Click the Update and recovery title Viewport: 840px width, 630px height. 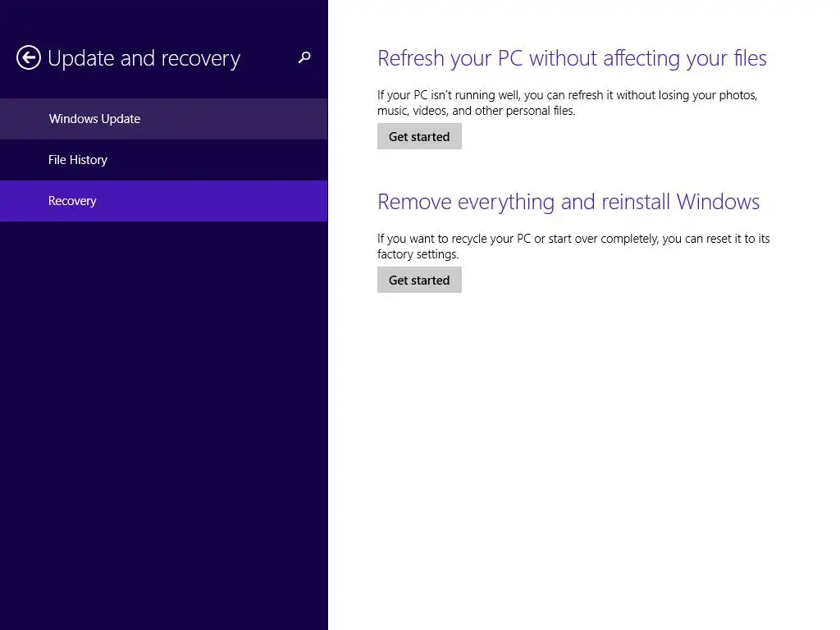click(x=144, y=58)
